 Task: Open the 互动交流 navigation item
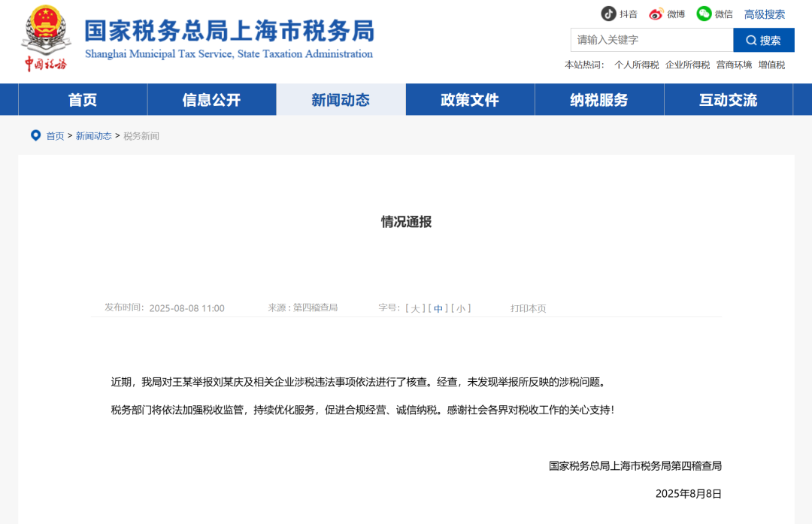pyautogui.click(x=728, y=100)
